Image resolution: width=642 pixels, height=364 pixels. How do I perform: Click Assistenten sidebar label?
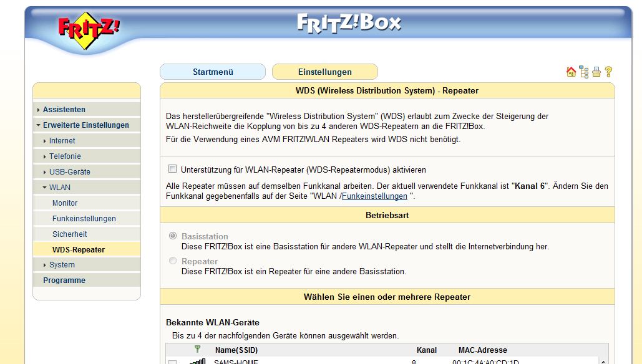pyautogui.click(x=64, y=110)
